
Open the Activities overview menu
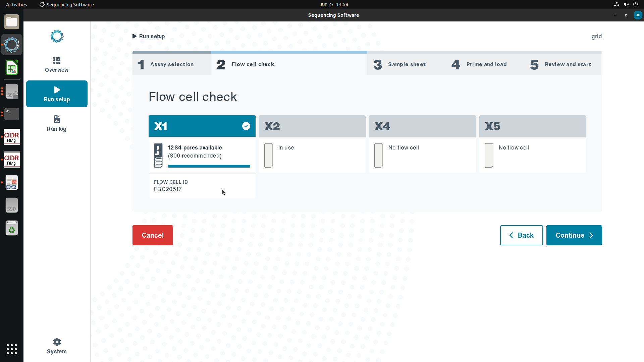16,4
